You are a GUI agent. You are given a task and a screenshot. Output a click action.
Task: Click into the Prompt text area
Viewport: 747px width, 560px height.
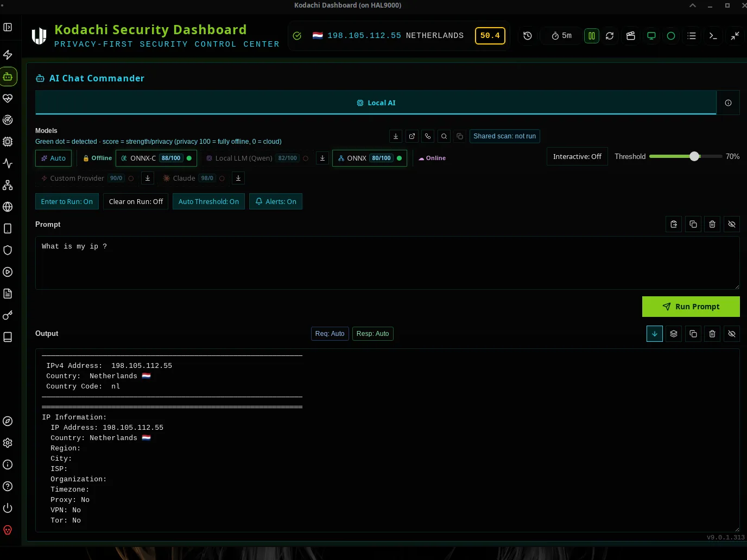[x=388, y=263]
